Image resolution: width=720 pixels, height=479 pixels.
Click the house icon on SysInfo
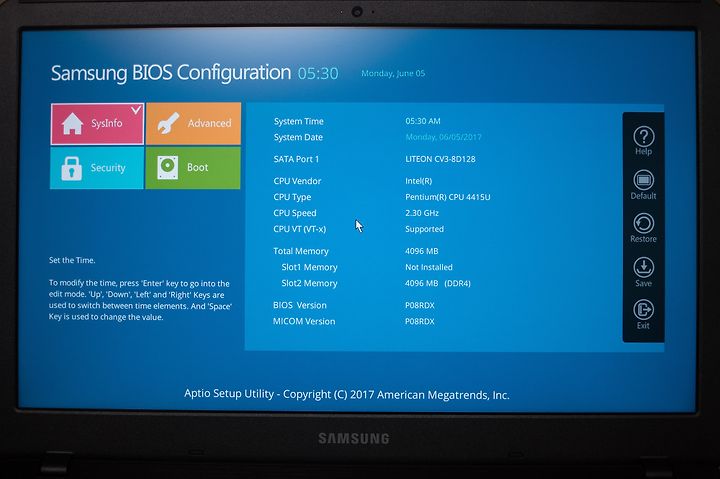[x=73, y=124]
